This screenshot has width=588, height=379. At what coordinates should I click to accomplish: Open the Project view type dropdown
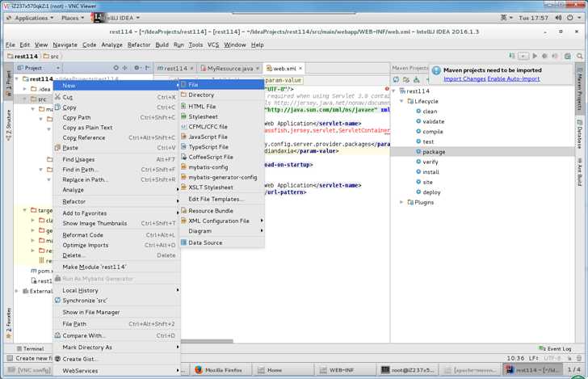(58, 68)
